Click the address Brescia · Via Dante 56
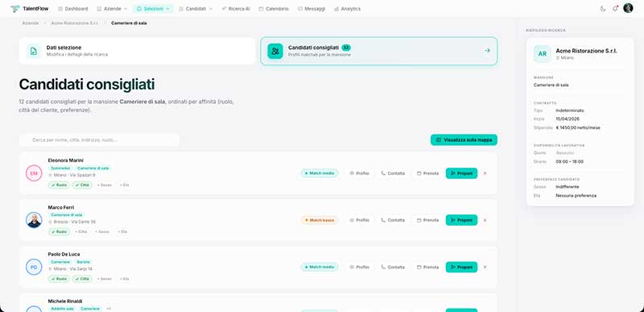The image size is (644, 312). click(75, 222)
